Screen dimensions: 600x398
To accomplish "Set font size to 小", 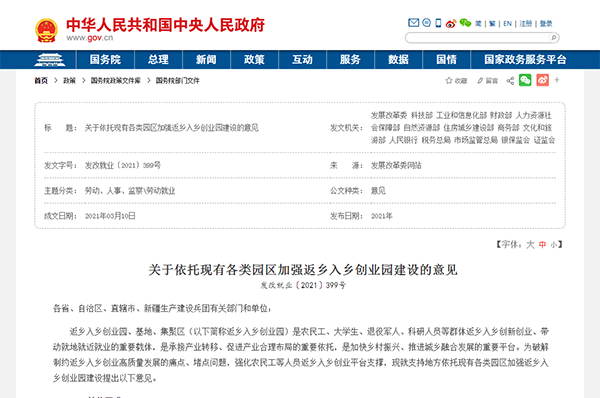I will pos(554,245).
